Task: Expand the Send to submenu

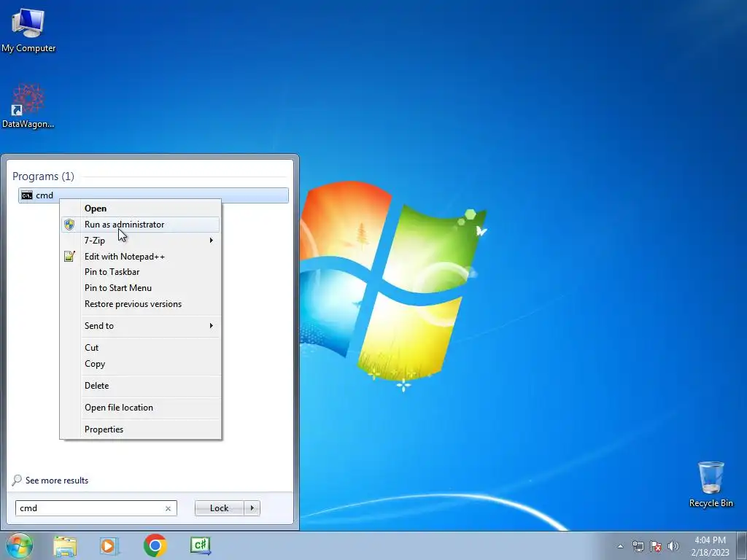Action: tap(141, 326)
